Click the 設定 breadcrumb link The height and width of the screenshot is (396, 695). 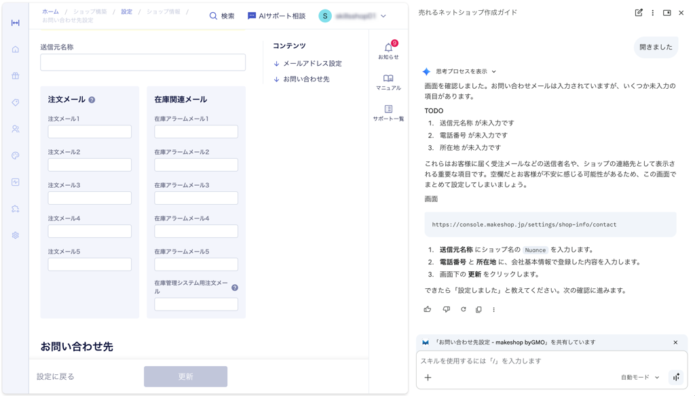(x=127, y=12)
